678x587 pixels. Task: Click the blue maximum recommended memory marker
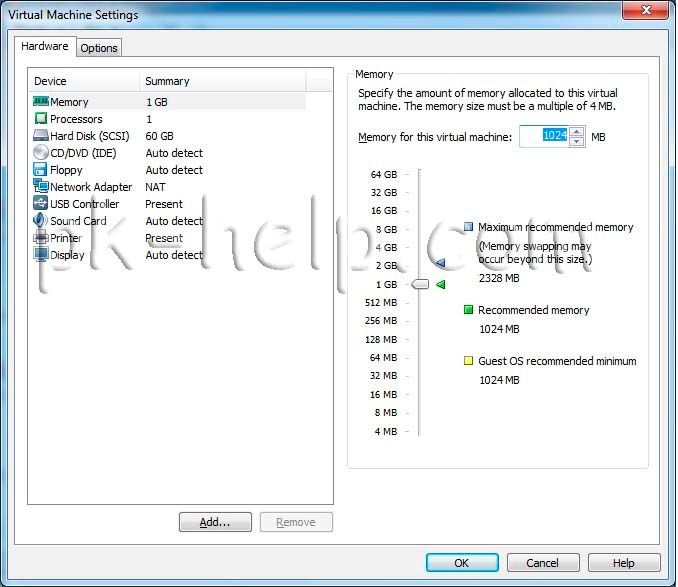[441, 262]
